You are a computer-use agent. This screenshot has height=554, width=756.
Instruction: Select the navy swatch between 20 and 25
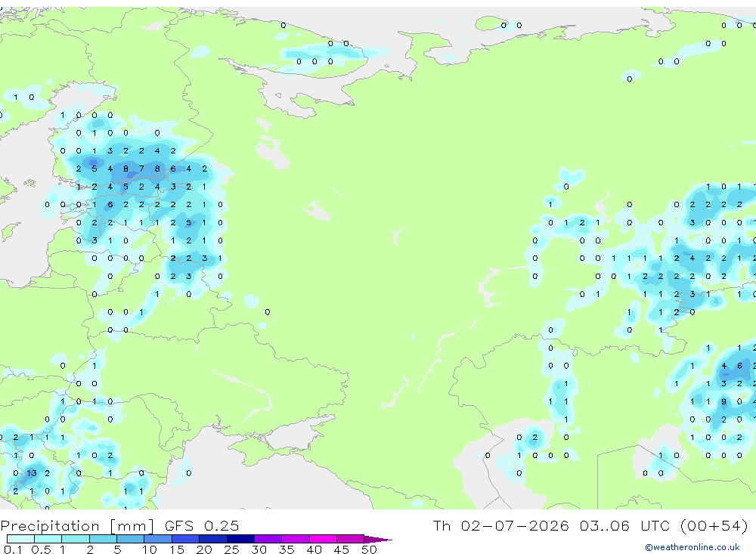[x=213, y=539]
